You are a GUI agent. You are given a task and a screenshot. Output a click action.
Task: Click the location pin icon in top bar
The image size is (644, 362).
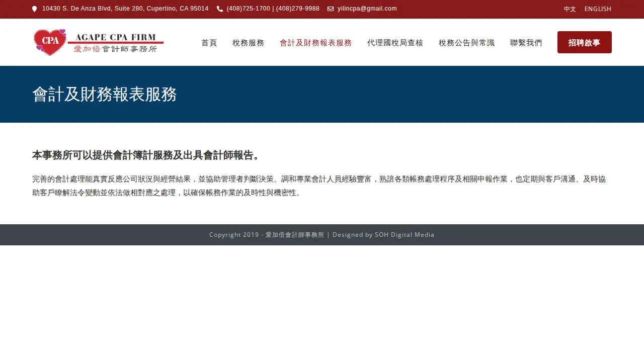point(35,9)
